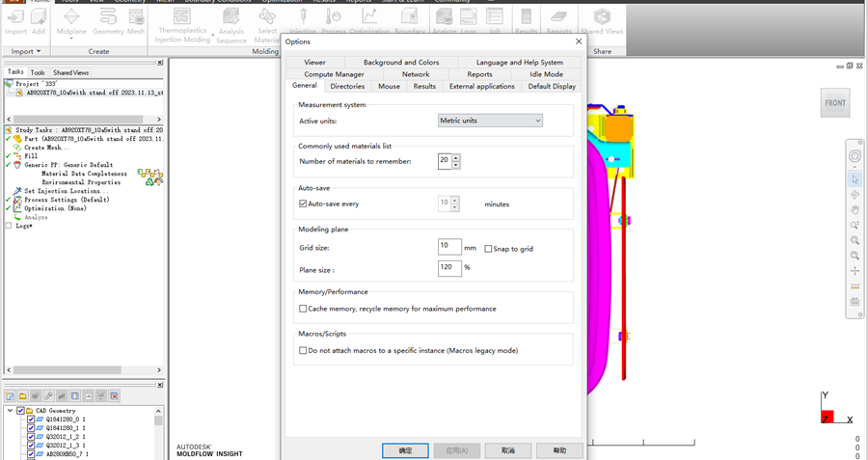The width and height of the screenshot is (868, 460).
Task: Uncheck the Q1841280_0 layer checkbox
Action: click(x=31, y=419)
